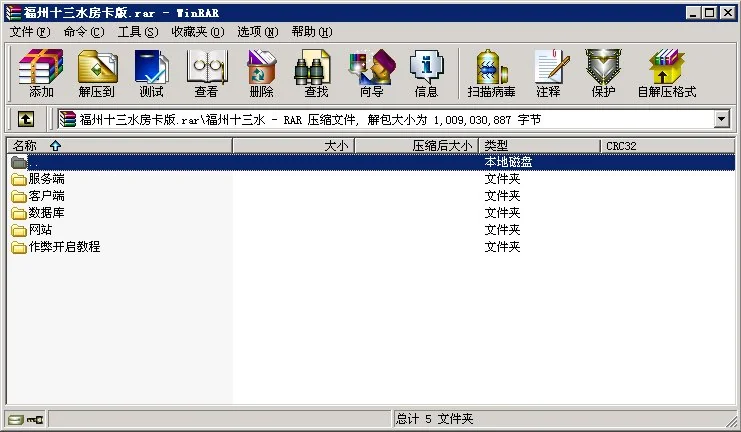Viewport: 741px width, 432px height.
Task: Run 扫描病毒 (Virus Scan) tool
Action: [x=491, y=73]
